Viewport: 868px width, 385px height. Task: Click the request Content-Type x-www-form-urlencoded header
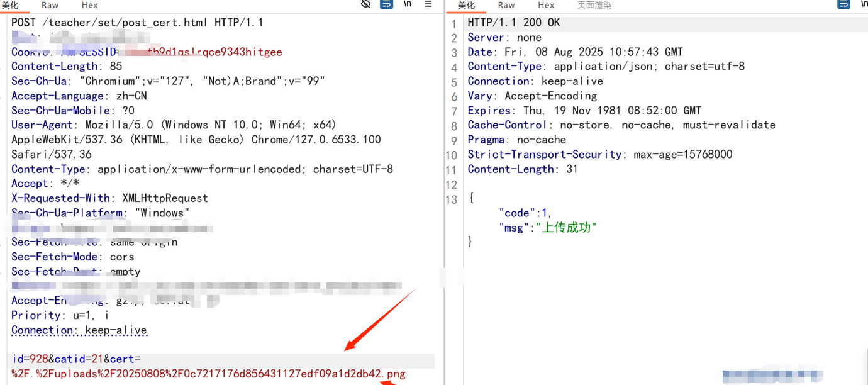tap(202, 169)
